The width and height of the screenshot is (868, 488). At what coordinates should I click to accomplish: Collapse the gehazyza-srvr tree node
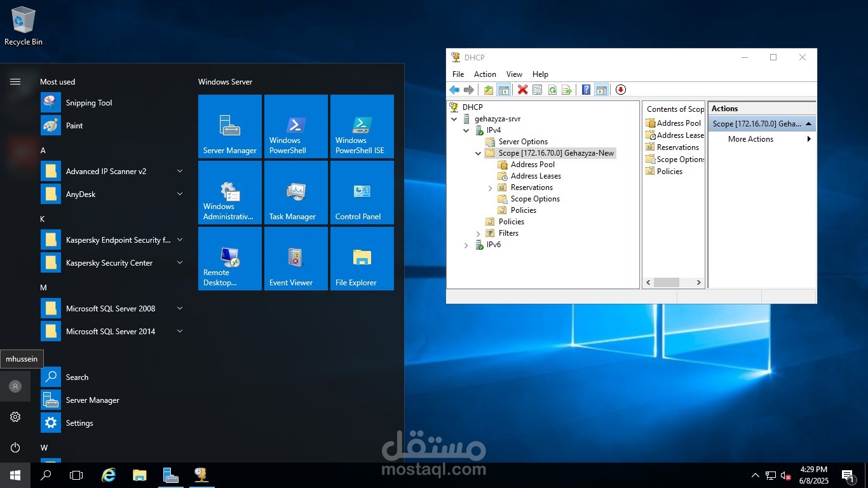454,119
